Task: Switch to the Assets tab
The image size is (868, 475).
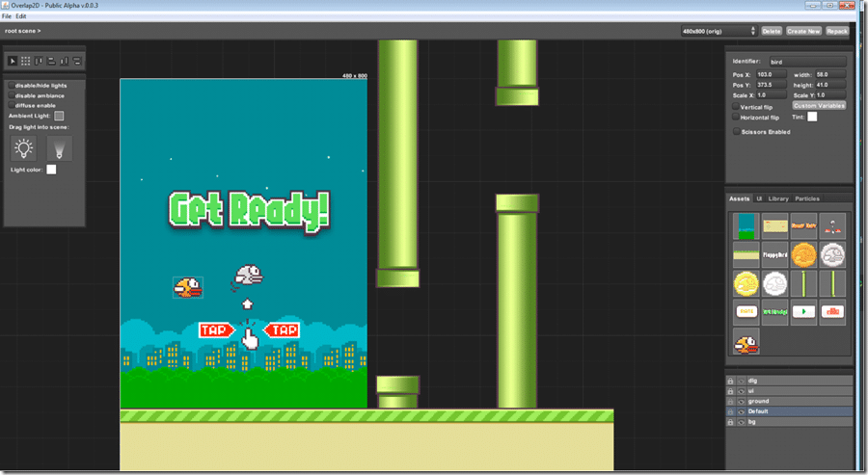Action: (739, 198)
